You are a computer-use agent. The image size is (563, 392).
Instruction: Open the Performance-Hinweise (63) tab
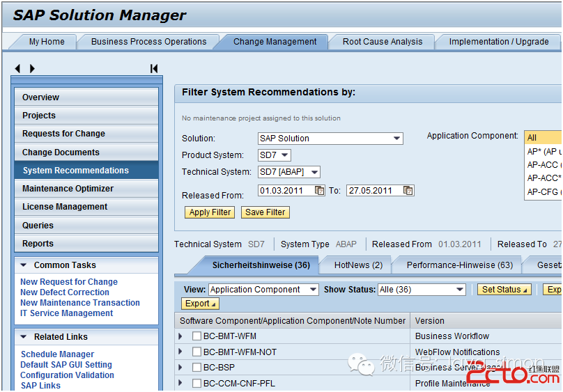click(459, 265)
